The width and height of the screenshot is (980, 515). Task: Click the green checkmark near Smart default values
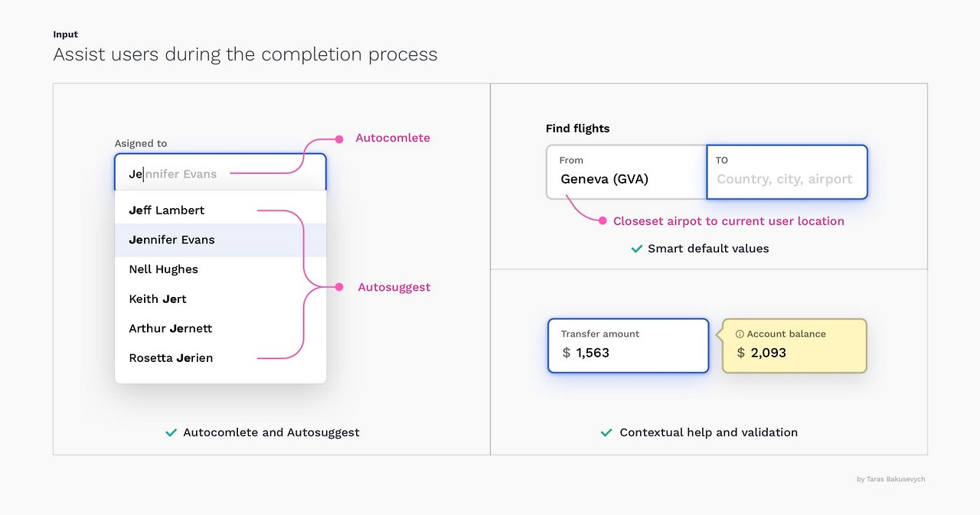pyautogui.click(x=636, y=249)
